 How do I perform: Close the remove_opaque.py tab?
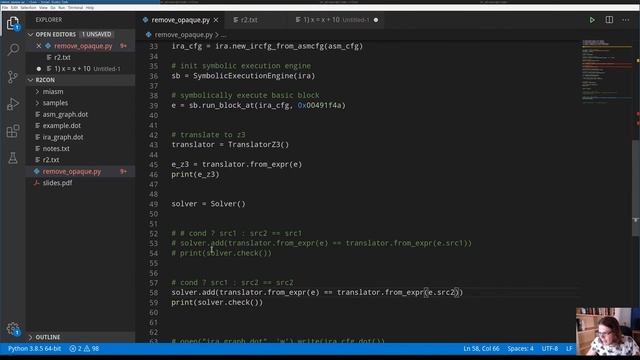[216, 20]
